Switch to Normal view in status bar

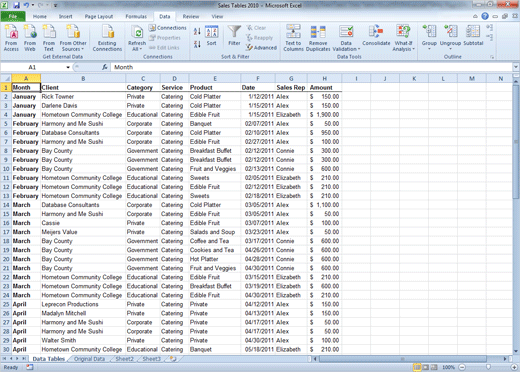417,367
